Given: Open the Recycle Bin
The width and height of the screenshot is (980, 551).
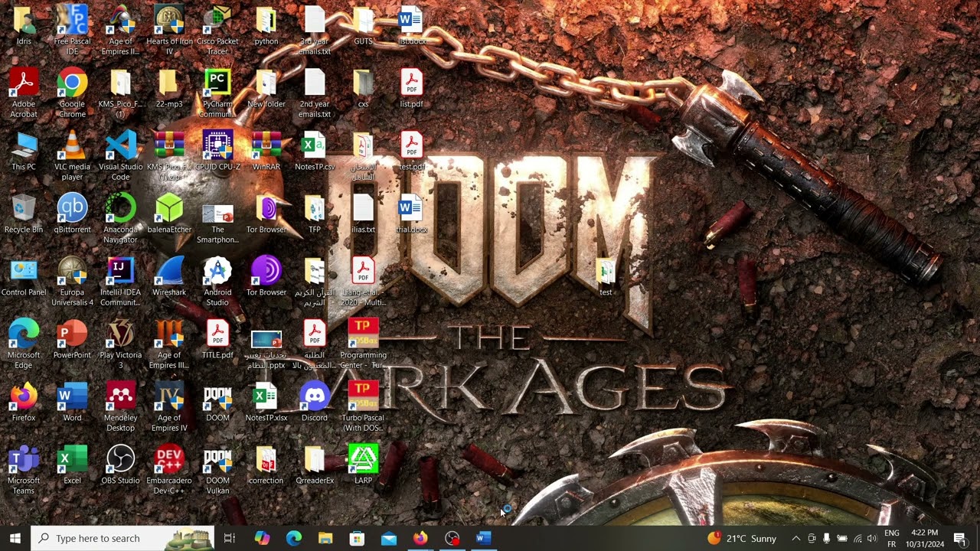Looking at the screenshot, I should pos(24,214).
